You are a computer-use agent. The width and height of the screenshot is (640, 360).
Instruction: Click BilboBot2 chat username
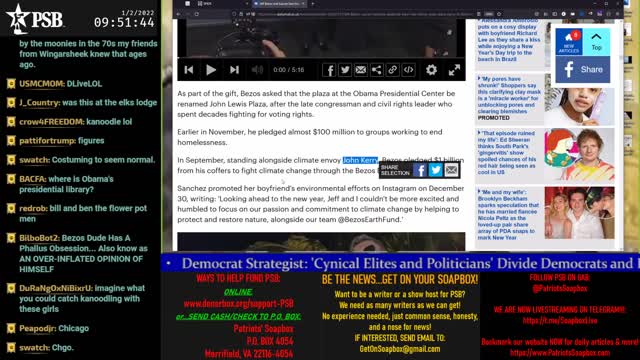[40, 238]
